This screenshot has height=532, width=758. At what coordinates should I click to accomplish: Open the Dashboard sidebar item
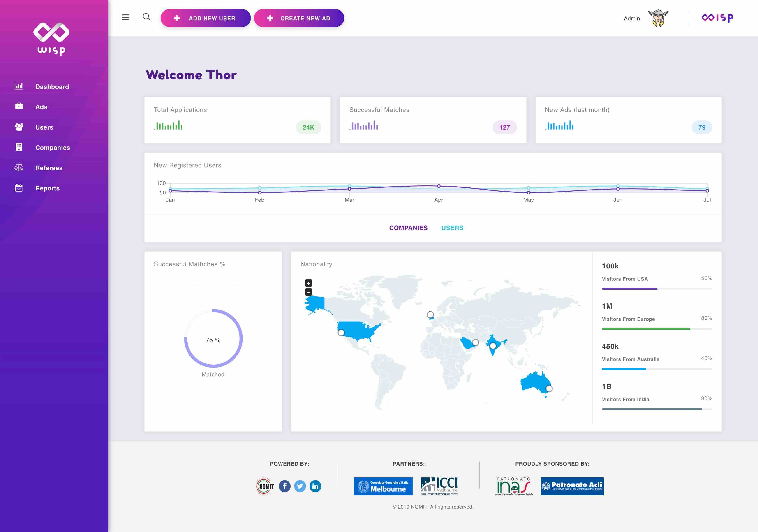coord(52,86)
